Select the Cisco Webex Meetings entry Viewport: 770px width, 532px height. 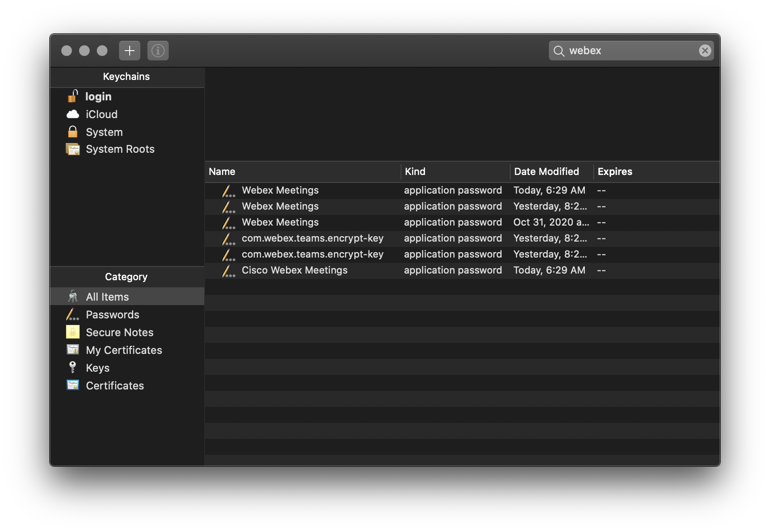(x=294, y=270)
